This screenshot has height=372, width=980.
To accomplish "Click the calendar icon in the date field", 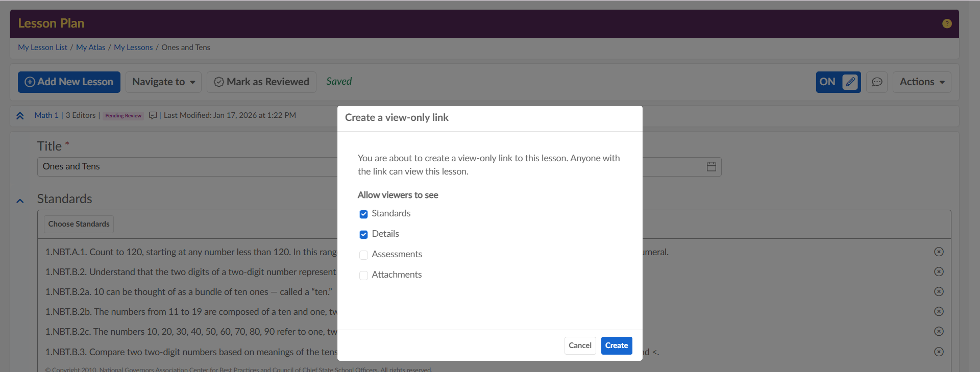I will (x=711, y=167).
